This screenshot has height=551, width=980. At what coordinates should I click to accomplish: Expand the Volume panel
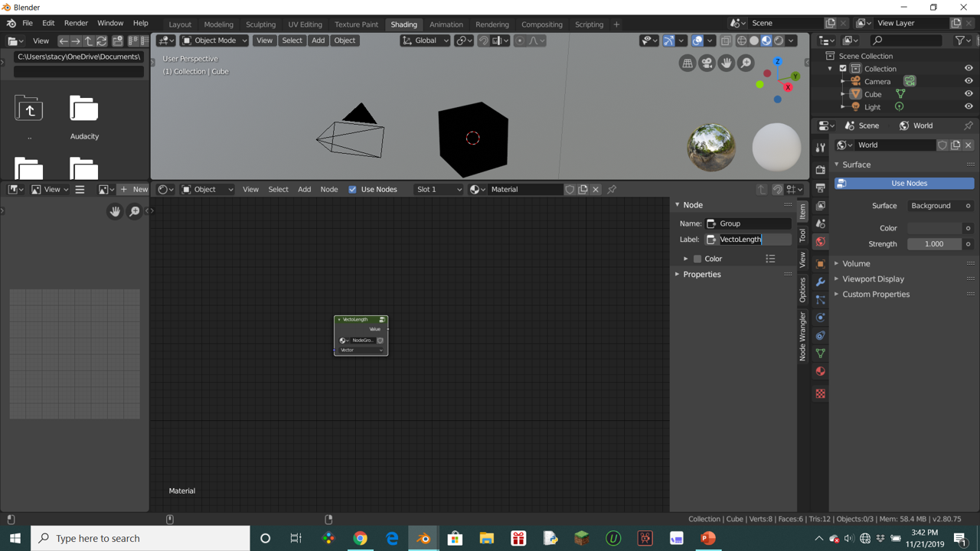[x=856, y=263]
